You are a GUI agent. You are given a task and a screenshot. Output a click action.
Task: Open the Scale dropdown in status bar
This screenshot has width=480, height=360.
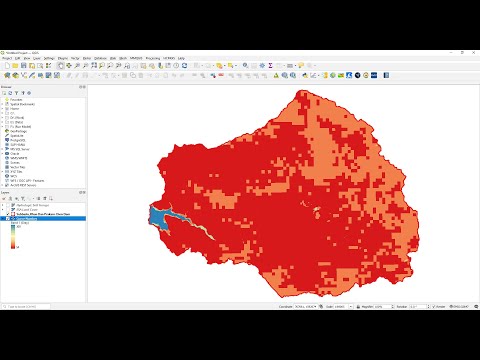pyautogui.click(x=351, y=306)
